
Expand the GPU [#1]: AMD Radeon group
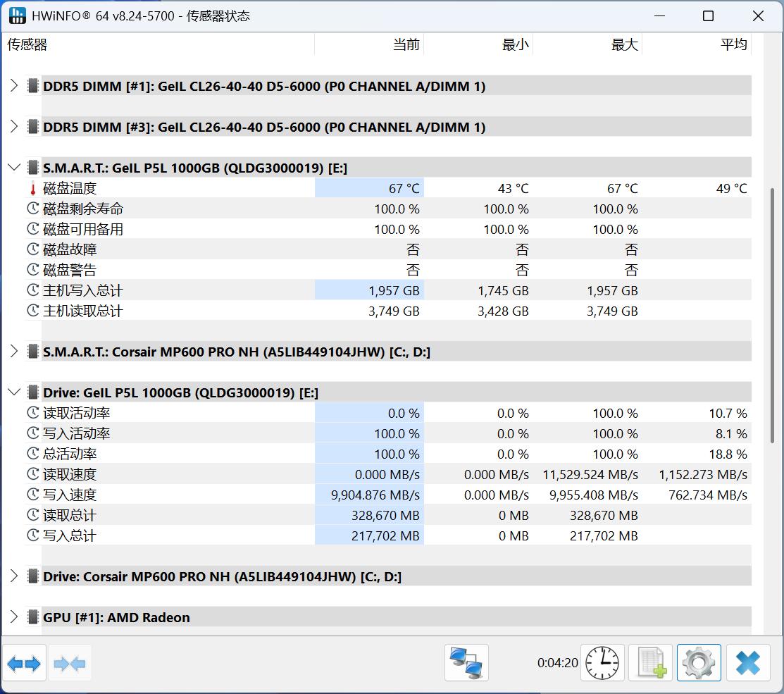click(14, 617)
